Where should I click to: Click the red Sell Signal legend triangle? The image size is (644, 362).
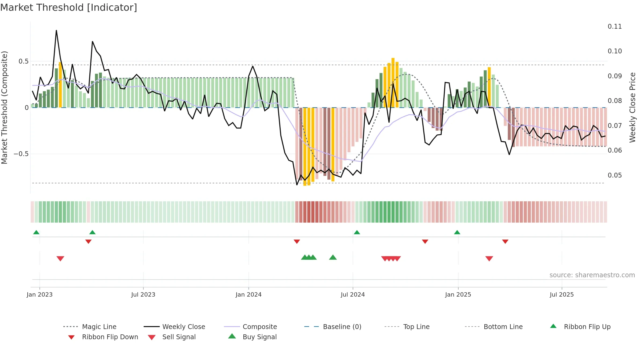(x=152, y=337)
